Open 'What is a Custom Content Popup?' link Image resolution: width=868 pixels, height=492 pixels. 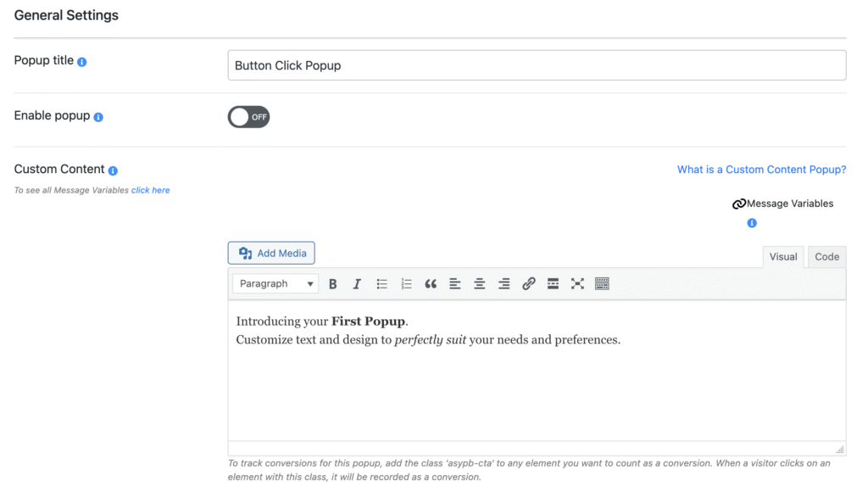[761, 170]
